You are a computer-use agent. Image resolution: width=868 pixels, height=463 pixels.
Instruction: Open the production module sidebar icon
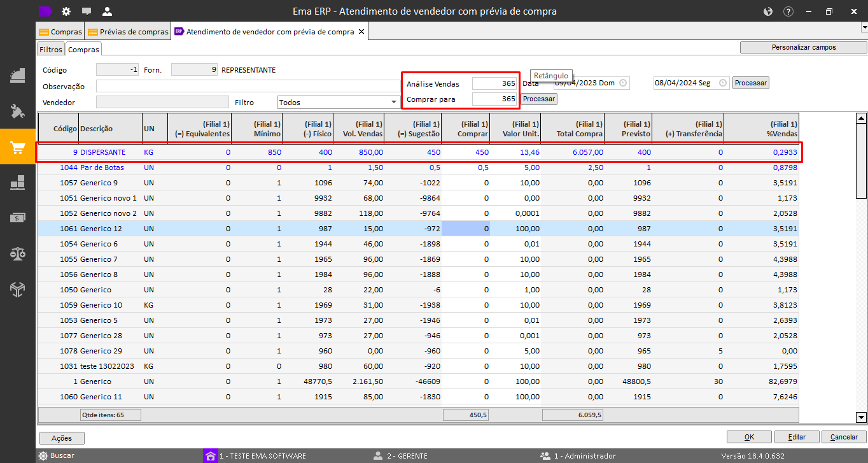(x=18, y=75)
